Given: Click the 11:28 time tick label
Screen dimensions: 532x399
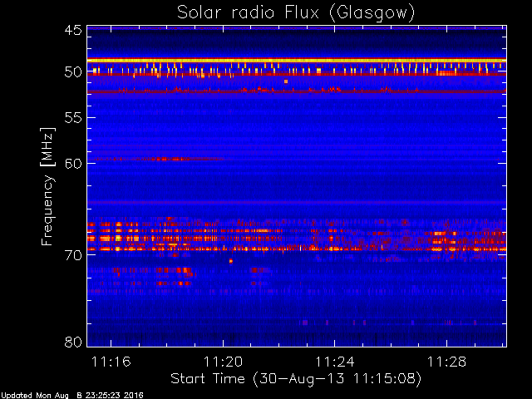Looking at the screenshot, I should click(446, 362).
